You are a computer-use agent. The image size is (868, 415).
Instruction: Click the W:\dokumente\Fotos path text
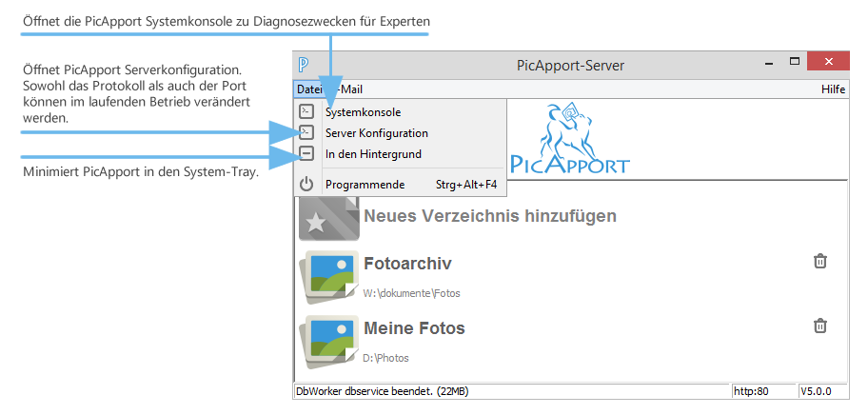[411, 293]
